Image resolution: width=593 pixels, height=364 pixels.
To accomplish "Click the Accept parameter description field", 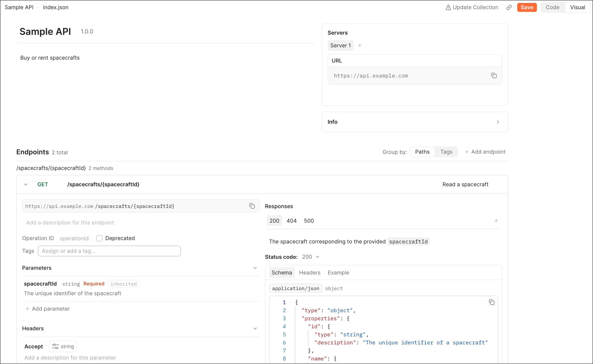I will pos(70,358).
